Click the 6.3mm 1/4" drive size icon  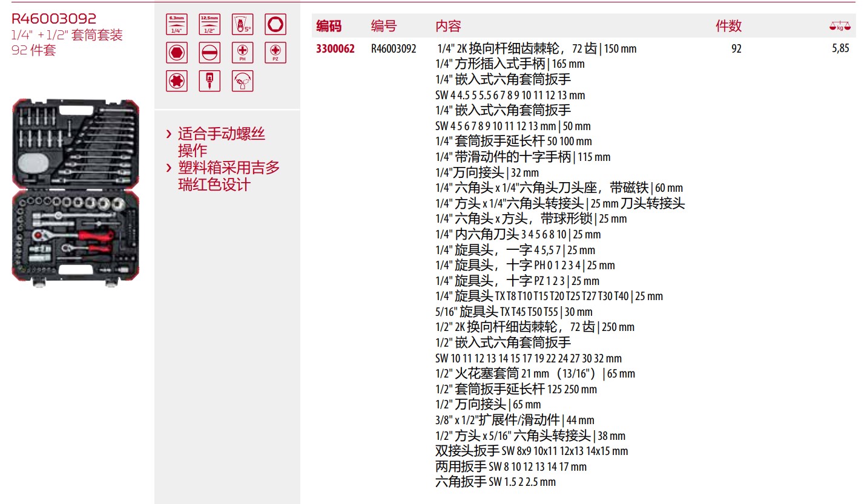pyautogui.click(x=177, y=25)
